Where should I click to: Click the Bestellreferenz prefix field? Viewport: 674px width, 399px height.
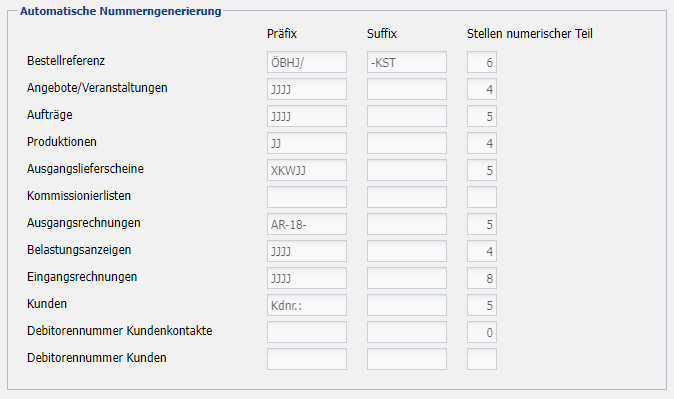click(x=306, y=62)
